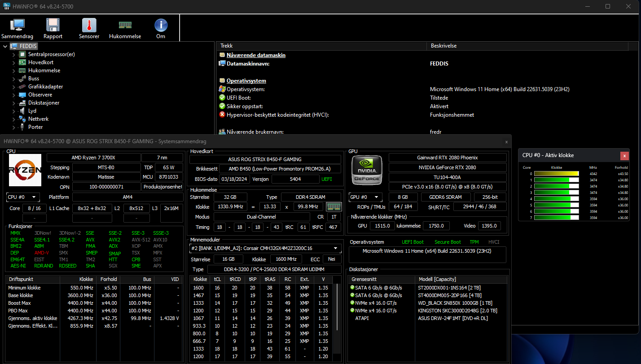Click the AES-NI feature label
The width and height of the screenshot is (641, 364).
pyautogui.click(x=18, y=266)
